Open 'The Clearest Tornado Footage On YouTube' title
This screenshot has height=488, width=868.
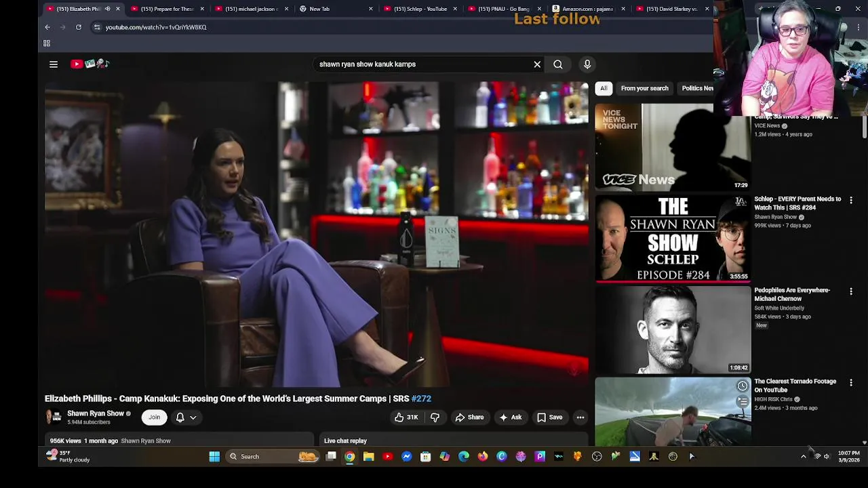tap(795, 386)
